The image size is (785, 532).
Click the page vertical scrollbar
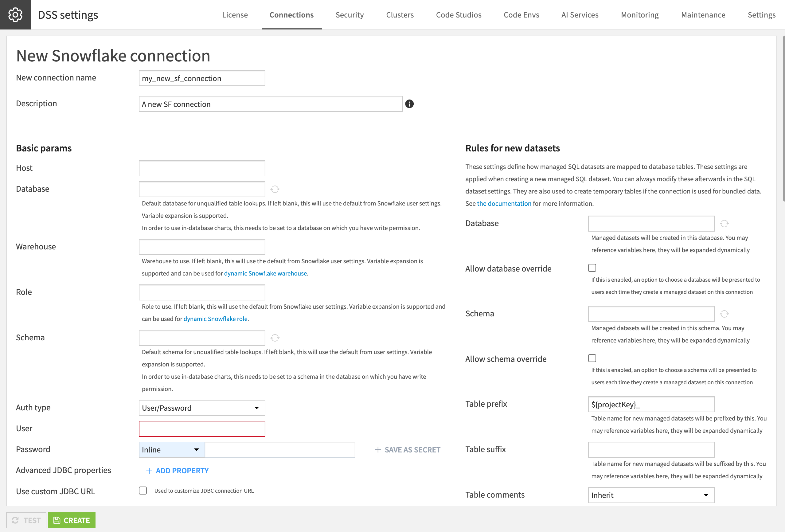coord(783,118)
